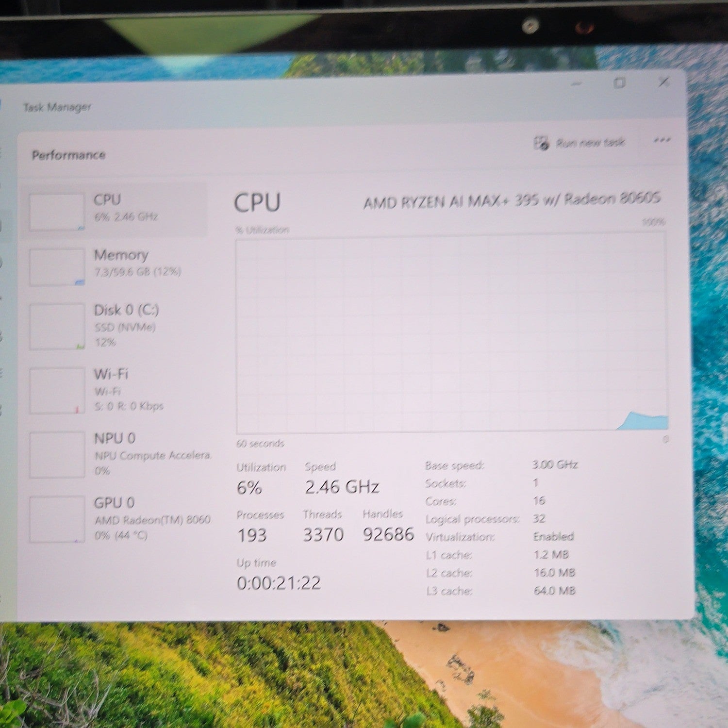Click the Threads label
The height and width of the screenshot is (728, 728).
point(323,514)
